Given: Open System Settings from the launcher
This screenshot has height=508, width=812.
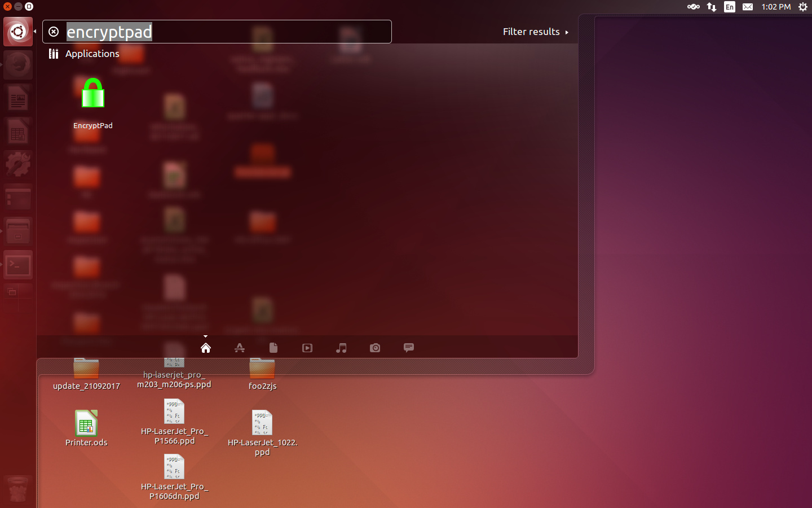Looking at the screenshot, I should (x=18, y=165).
